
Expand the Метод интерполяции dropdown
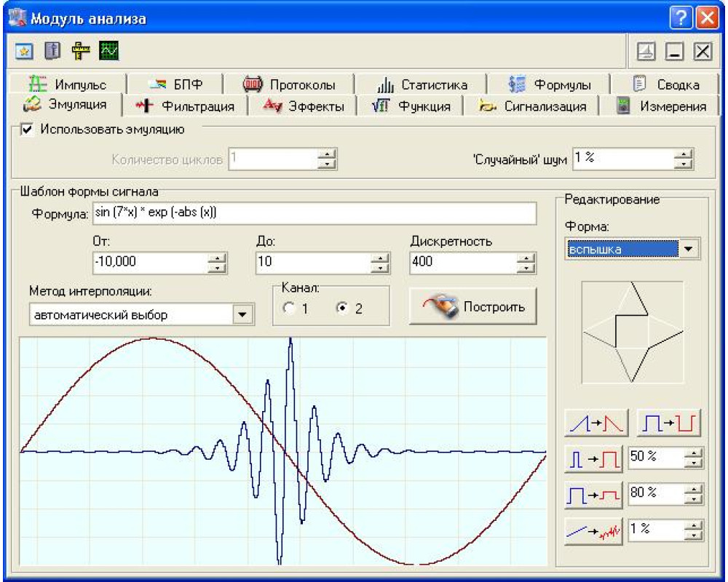[x=242, y=315]
